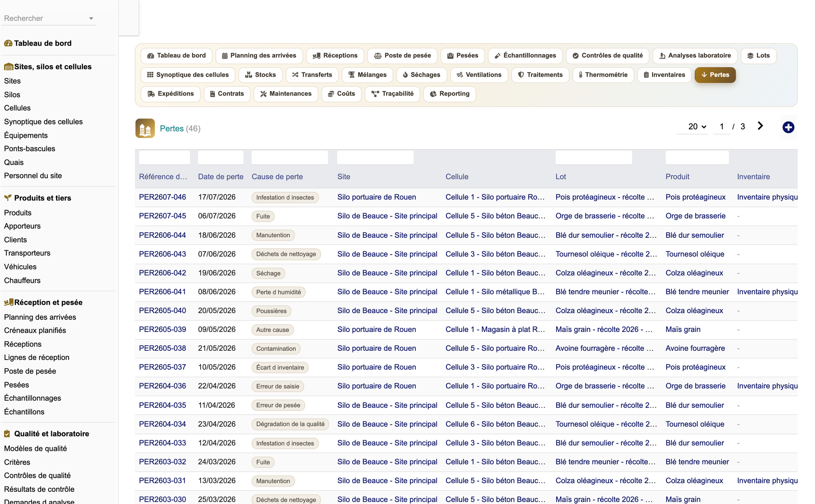Open the Inventaires tab
815x504 pixels.
[664, 75]
